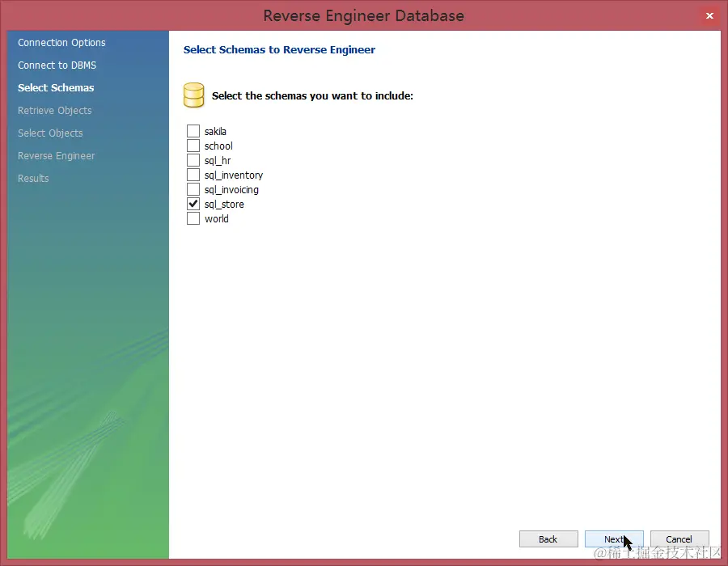Click the sql_inventory schema label

point(234,175)
